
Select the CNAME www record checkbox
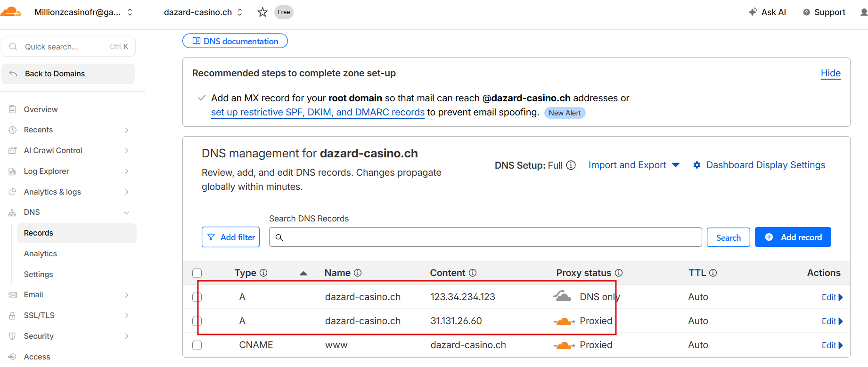(197, 345)
